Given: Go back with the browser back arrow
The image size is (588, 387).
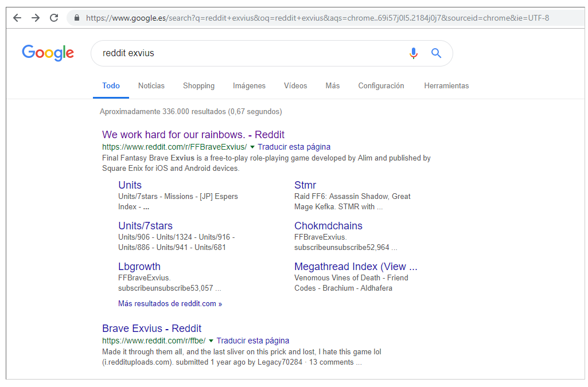Looking at the screenshot, I should [x=17, y=18].
